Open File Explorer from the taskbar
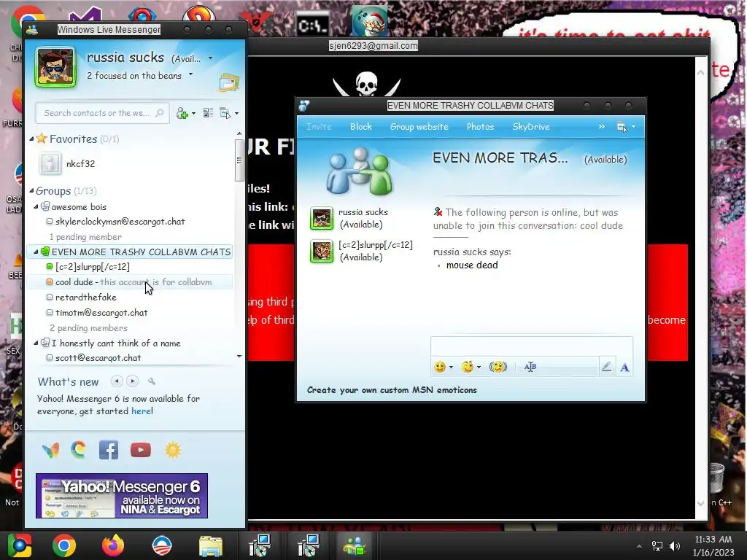 click(211, 546)
